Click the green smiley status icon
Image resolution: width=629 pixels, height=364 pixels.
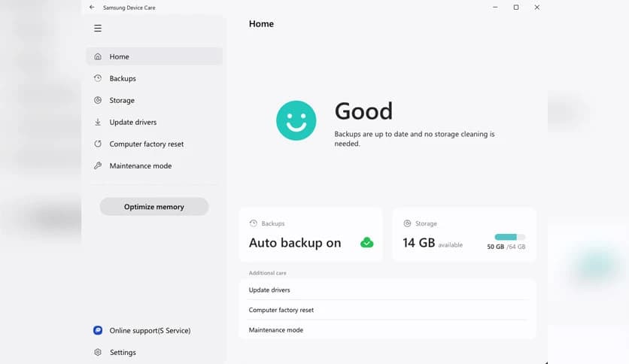tap(296, 120)
